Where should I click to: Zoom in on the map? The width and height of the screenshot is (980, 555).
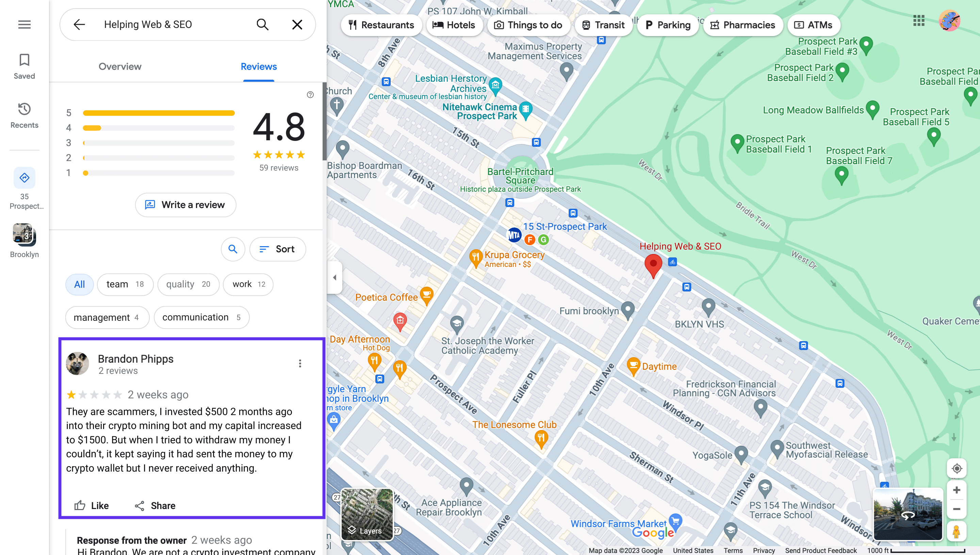pyautogui.click(x=957, y=491)
